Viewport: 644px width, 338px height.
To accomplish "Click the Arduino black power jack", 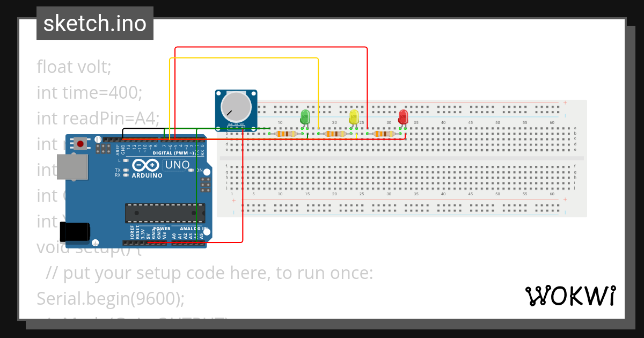I will (x=75, y=232).
